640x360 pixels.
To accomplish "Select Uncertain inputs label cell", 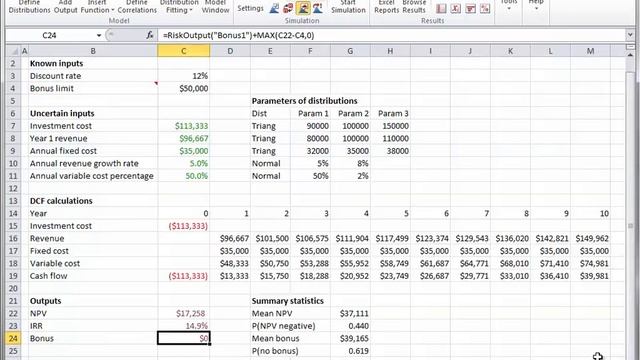I will point(93,113).
